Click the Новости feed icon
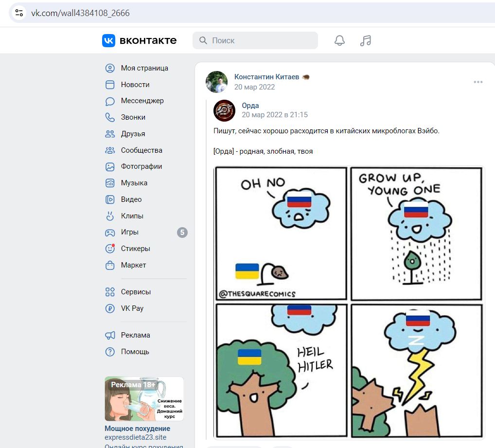The height and width of the screenshot is (448, 495). [x=110, y=85]
